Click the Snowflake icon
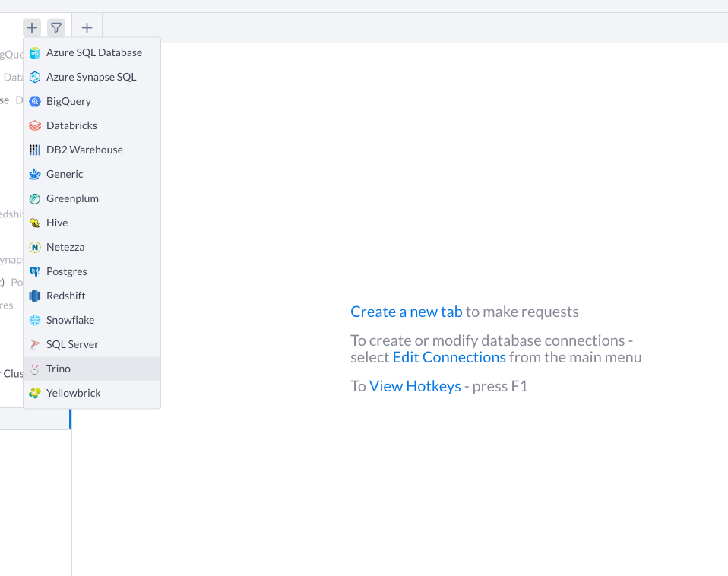 tap(35, 320)
